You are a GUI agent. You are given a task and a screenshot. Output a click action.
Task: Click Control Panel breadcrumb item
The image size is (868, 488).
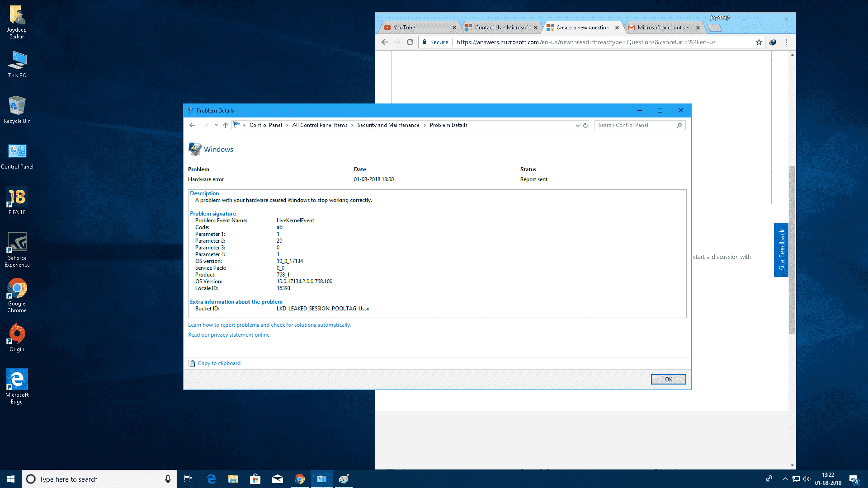265,125
